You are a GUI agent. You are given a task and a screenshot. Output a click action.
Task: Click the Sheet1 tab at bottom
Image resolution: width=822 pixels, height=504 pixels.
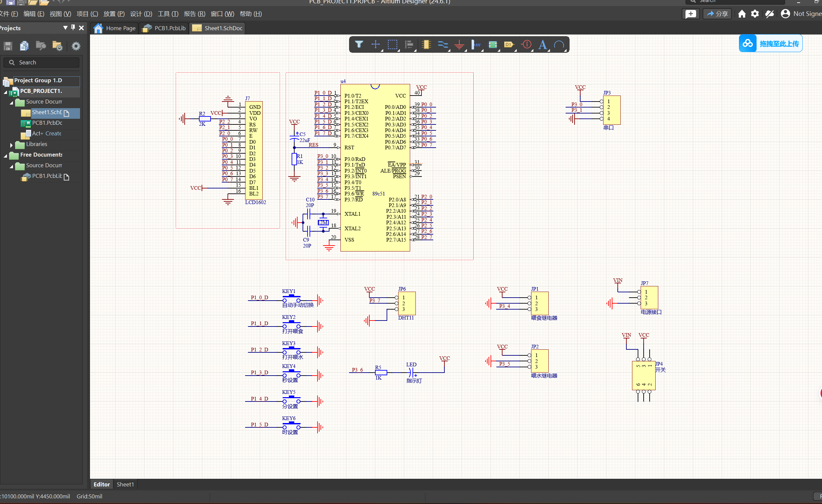coord(125,484)
